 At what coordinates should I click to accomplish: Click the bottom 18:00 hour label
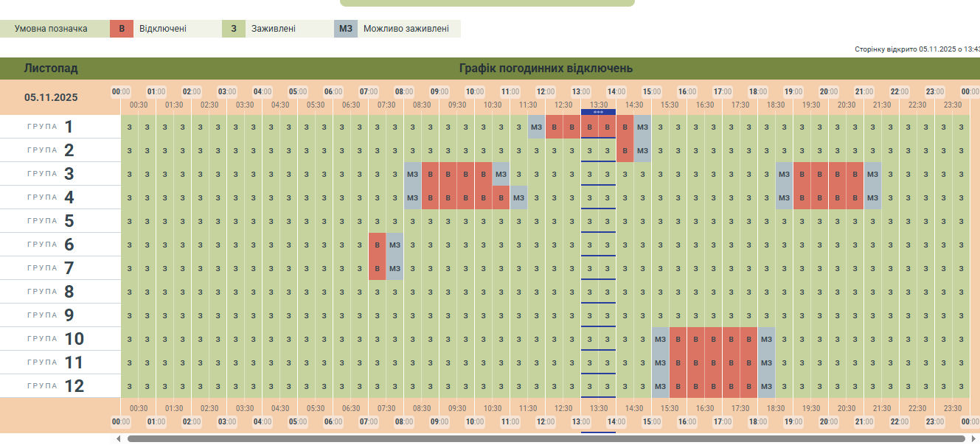click(757, 421)
